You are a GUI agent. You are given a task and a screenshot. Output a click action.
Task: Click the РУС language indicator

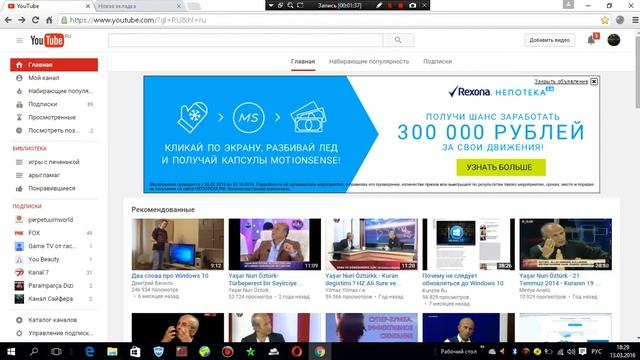coord(596,351)
